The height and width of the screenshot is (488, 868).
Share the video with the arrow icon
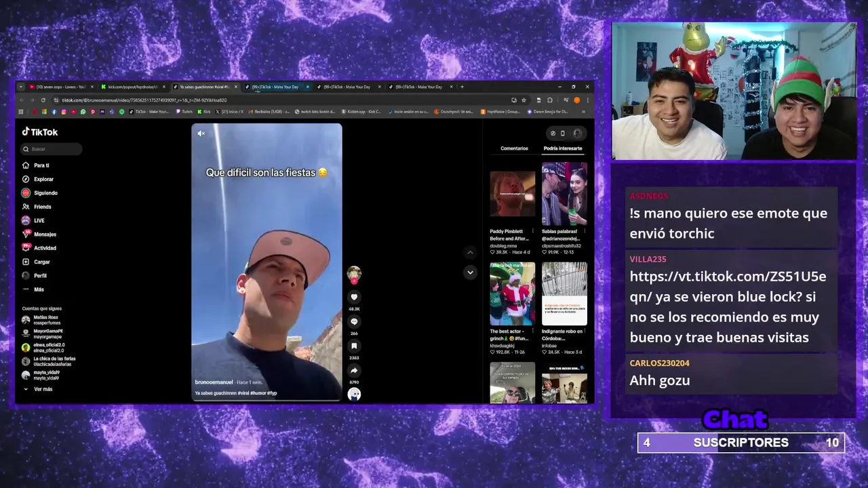click(354, 370)
